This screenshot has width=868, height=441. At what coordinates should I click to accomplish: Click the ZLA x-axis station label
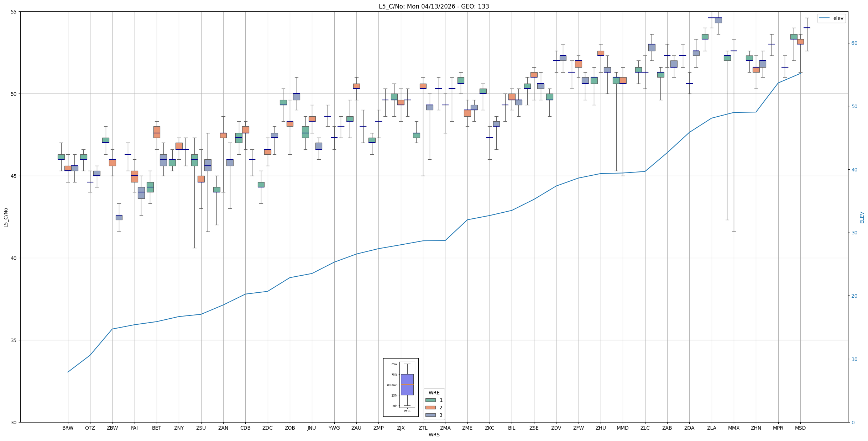point(711,428)
